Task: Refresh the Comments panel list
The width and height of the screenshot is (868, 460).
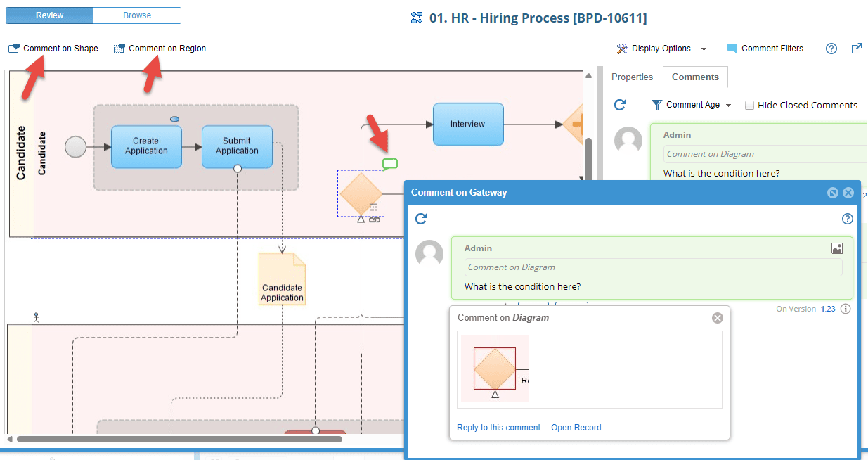Action: click(x=620, y=105)
